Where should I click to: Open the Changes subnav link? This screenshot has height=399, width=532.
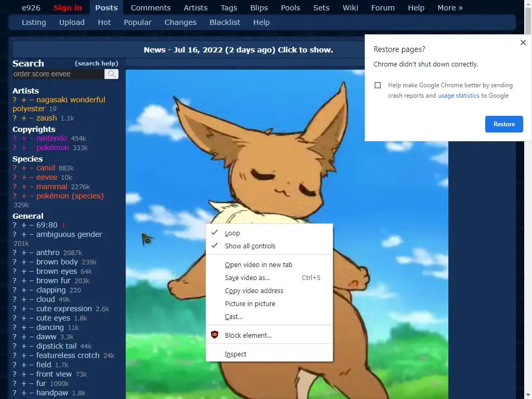pyautogui.click(x=180, y=22)
